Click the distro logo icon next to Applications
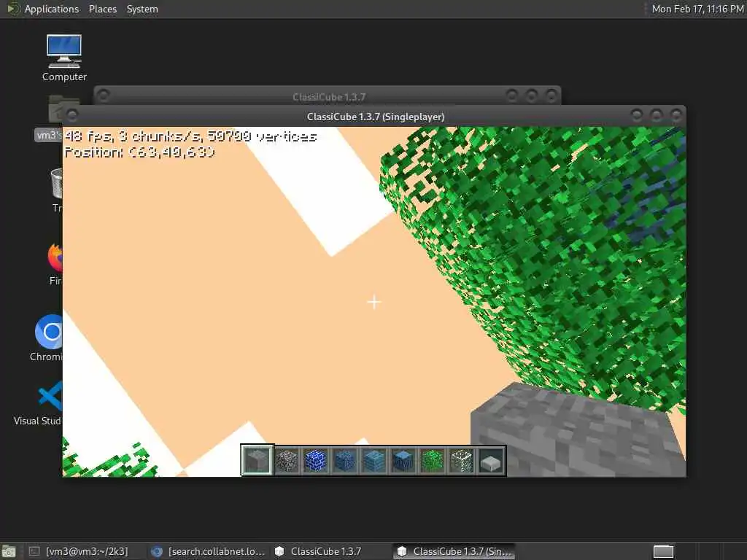Image resolution: width=747 pixels, height=560 pixels. (x=13, y=9)
